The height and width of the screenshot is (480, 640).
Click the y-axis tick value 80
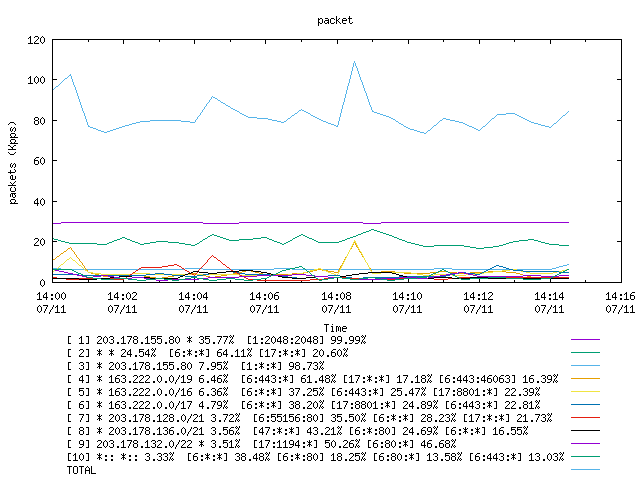point(39,121)
